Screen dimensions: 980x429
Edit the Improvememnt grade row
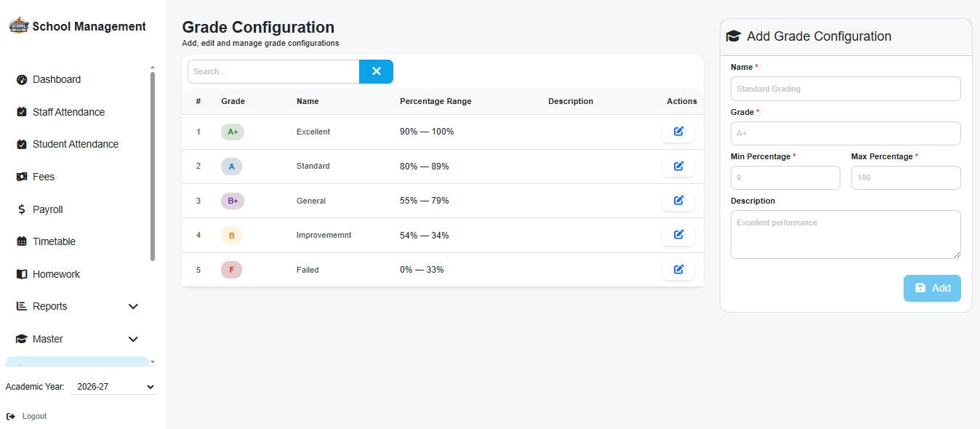pos(678,235)
